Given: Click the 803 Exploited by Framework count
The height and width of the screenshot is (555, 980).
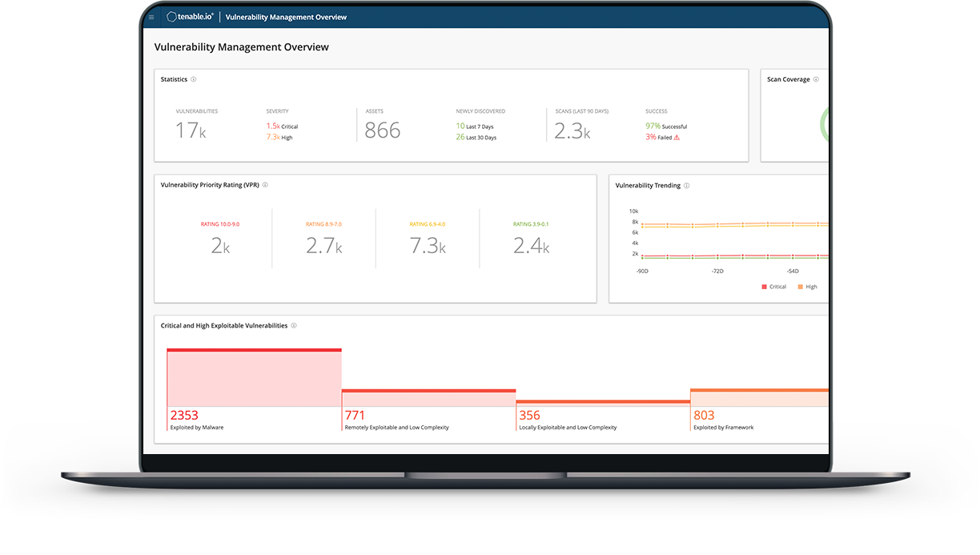Looking at the screenshot, I should pyautogui.click(x=704, y=416).
